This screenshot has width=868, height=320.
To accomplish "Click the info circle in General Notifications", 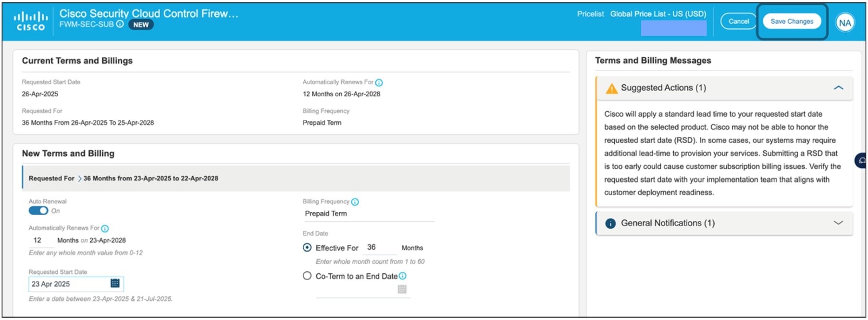I will point(610,223).
